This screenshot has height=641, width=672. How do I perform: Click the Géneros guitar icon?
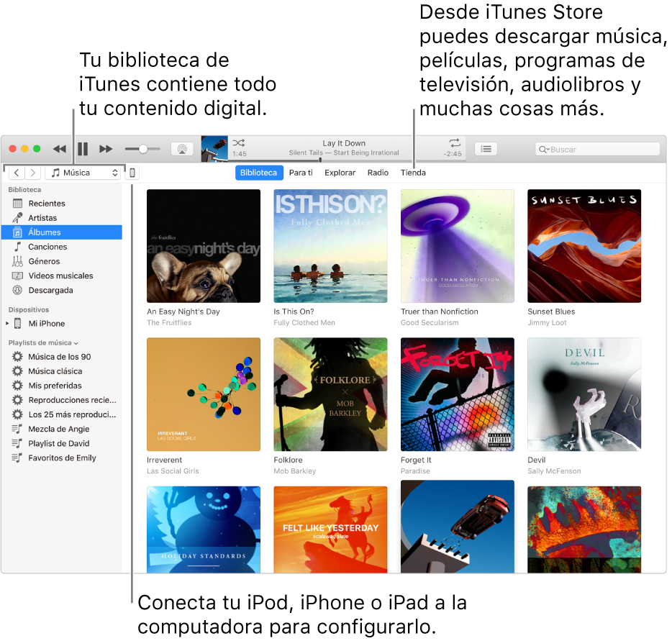click(x=17, y=261)
